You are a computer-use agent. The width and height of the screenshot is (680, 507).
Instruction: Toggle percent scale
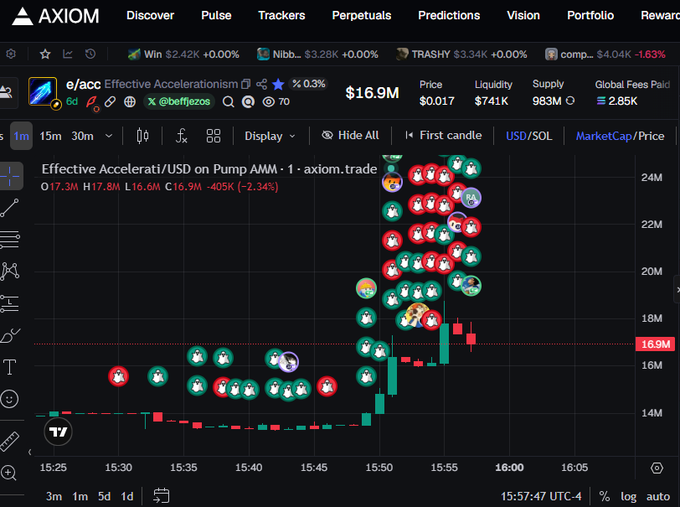[x=604, y=496]
